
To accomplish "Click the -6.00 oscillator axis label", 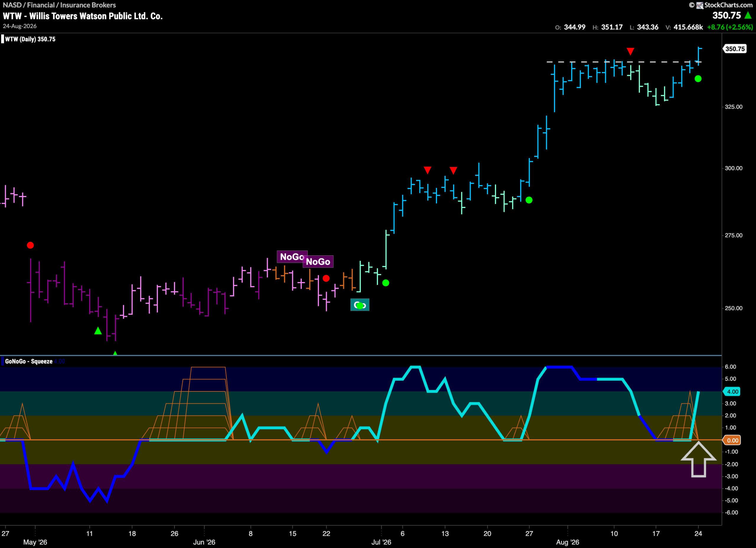I will [731, 512].
